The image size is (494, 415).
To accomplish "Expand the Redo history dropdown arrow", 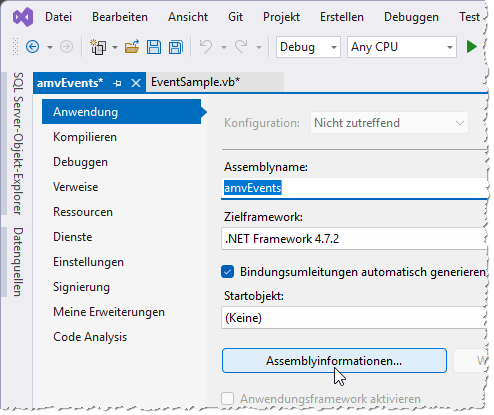I will (x=259, y=47).
